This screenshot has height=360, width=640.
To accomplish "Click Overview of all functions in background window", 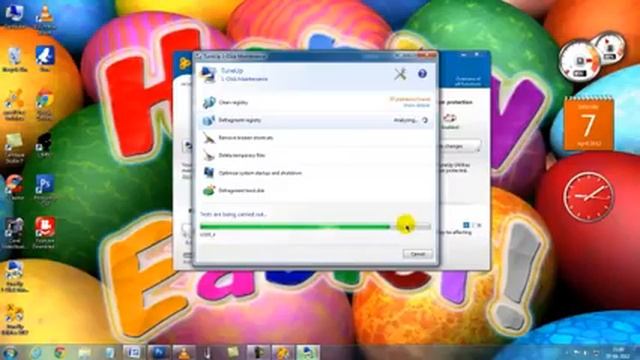I will coord(468,81).
